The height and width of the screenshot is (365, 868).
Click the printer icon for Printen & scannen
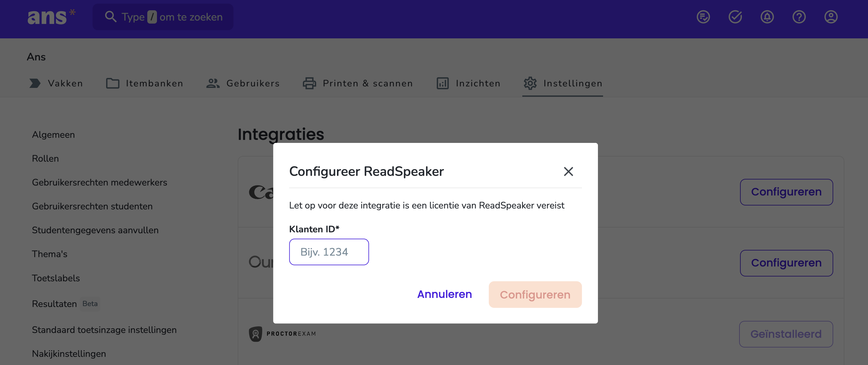[309, 83]
